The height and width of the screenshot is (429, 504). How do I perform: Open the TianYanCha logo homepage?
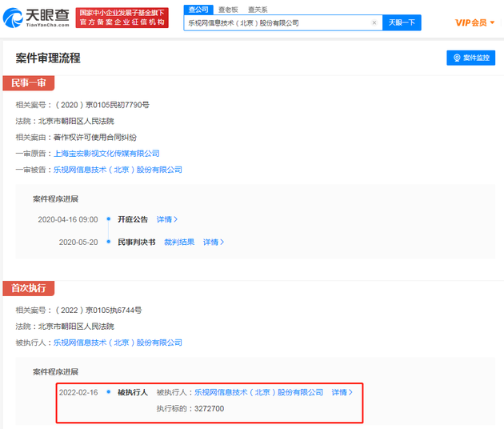tap(36, 18)
